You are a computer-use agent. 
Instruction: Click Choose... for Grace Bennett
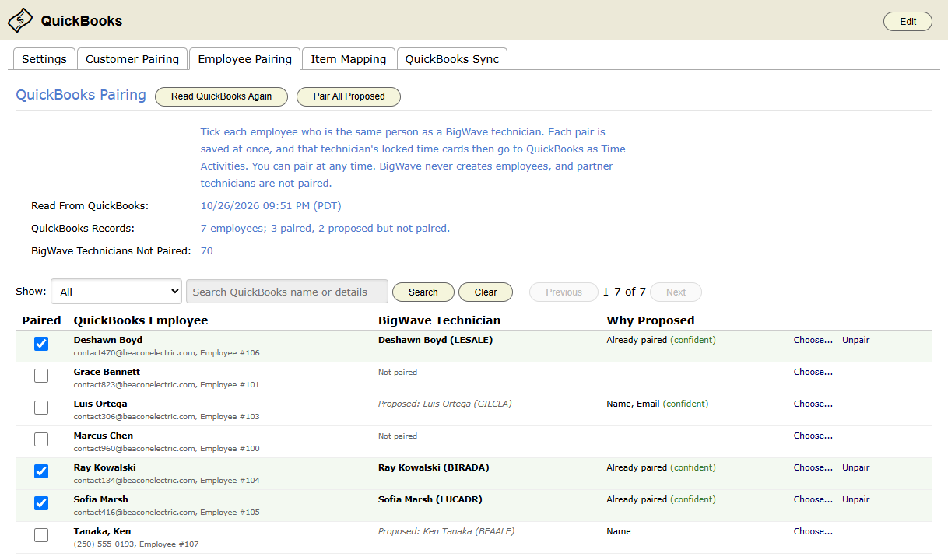(x=813, y=372)
